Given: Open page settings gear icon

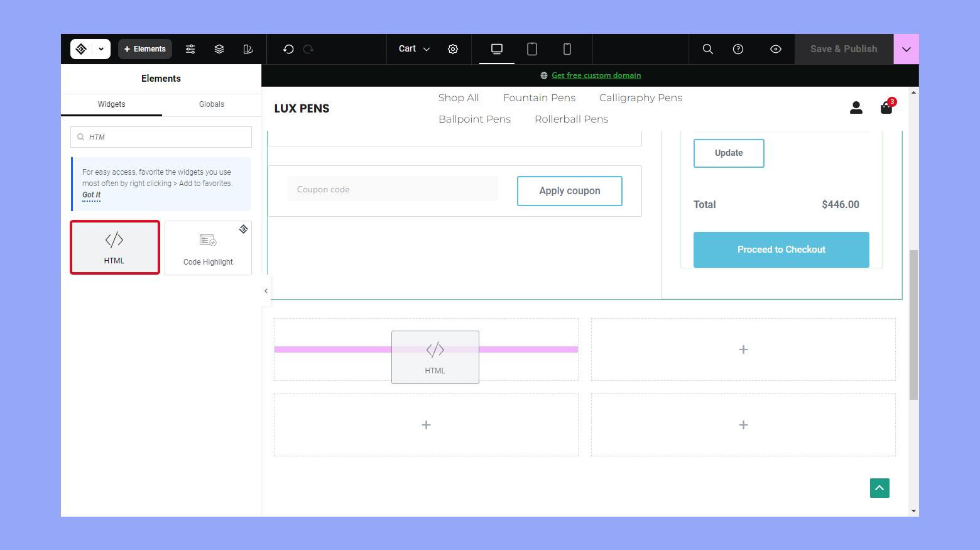Looking at the screenshot, I should [453, 49].
